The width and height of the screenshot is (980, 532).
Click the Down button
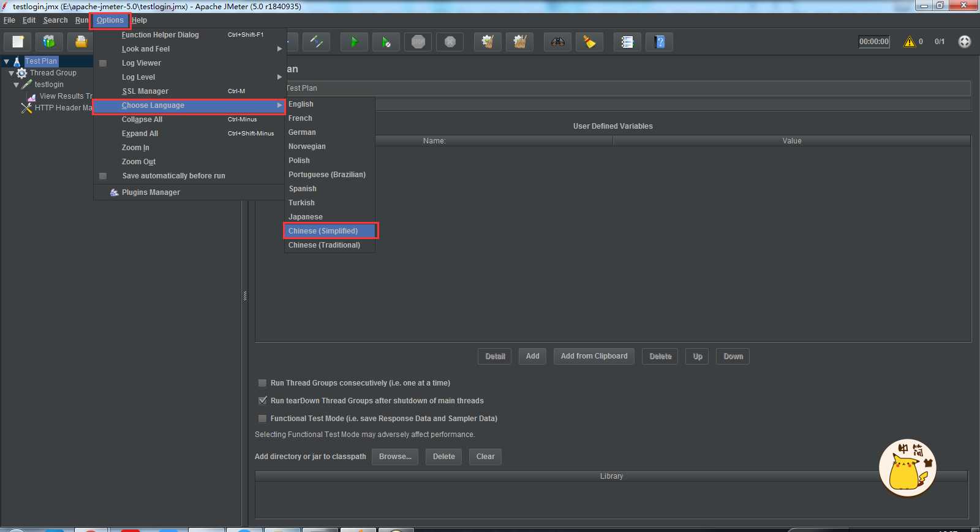[733, 356]
